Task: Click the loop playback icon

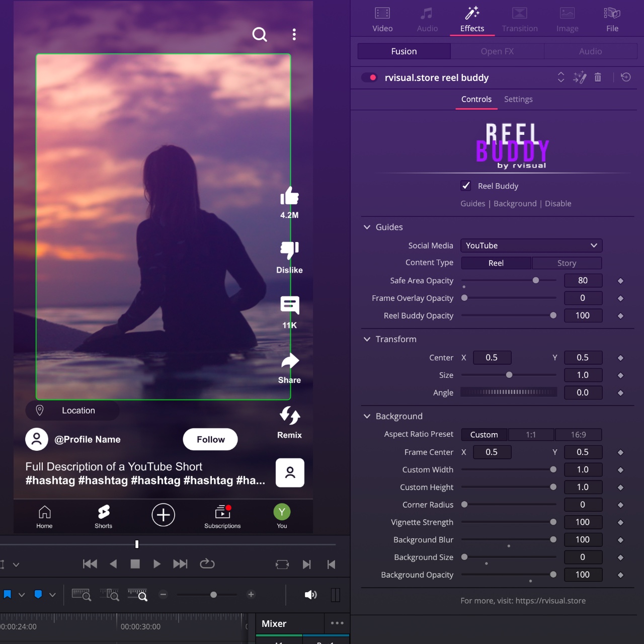Action: 207,564
